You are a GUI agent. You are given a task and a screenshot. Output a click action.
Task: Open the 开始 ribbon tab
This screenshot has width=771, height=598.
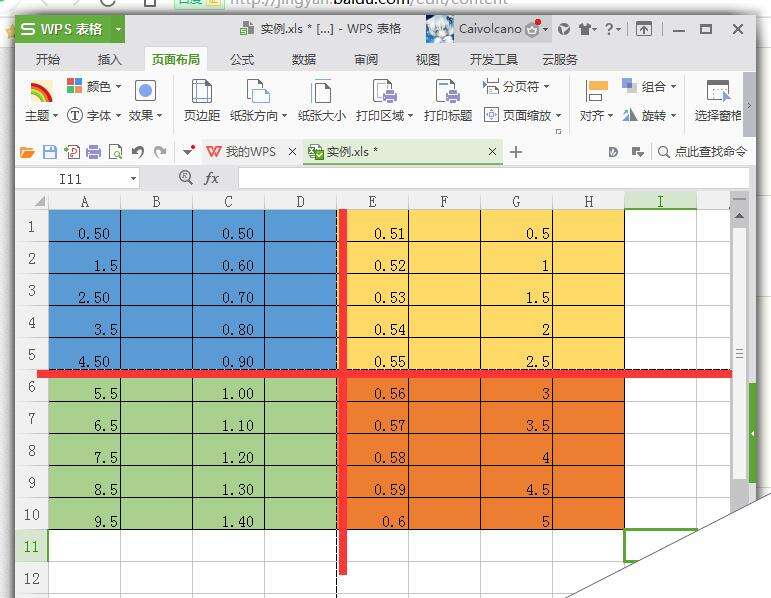point(48,60)
